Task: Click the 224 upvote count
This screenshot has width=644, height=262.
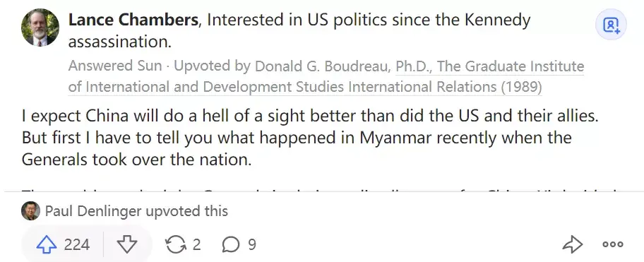Action: pos(77,245)
